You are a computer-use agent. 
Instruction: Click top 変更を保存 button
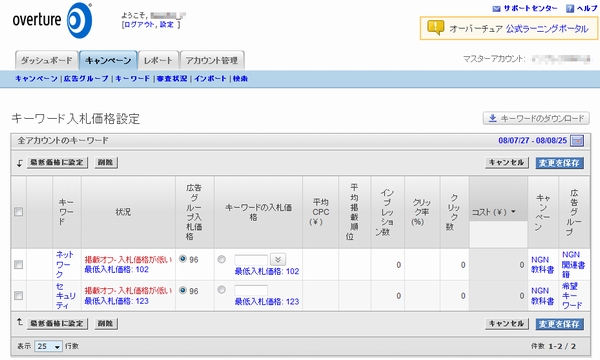coord(559,163)
